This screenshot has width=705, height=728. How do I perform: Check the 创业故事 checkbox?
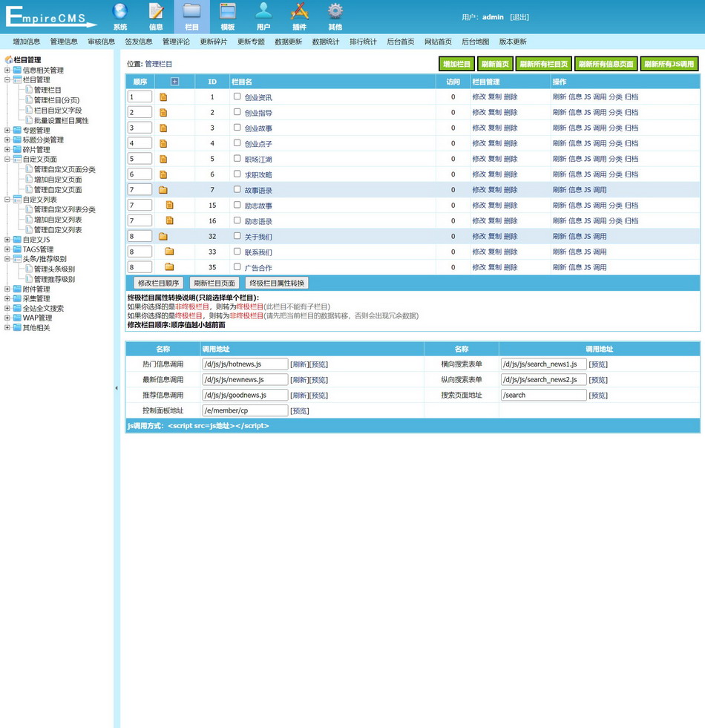(237, 127)
